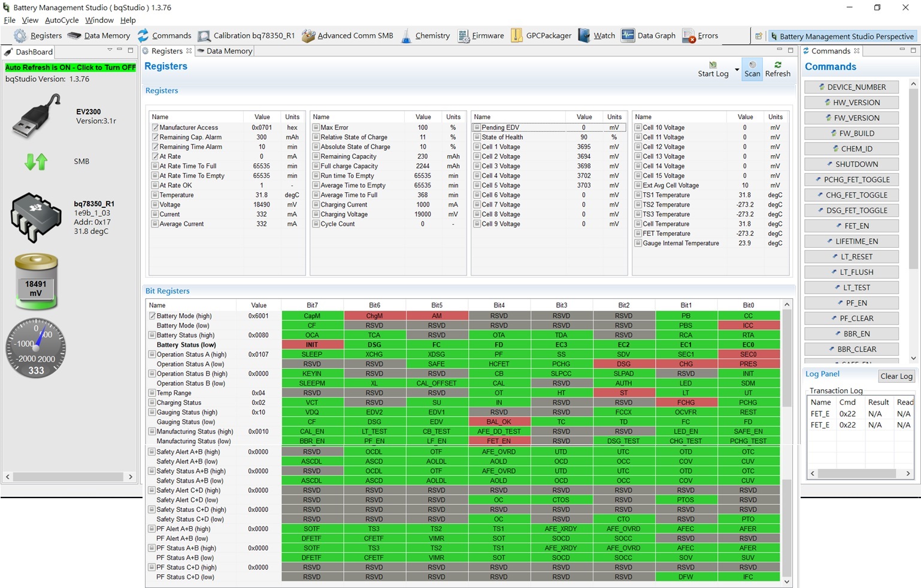The image size is (921, 588).
Task: Toggle the Pending EDV register checkbox
Action: (477, 128)
